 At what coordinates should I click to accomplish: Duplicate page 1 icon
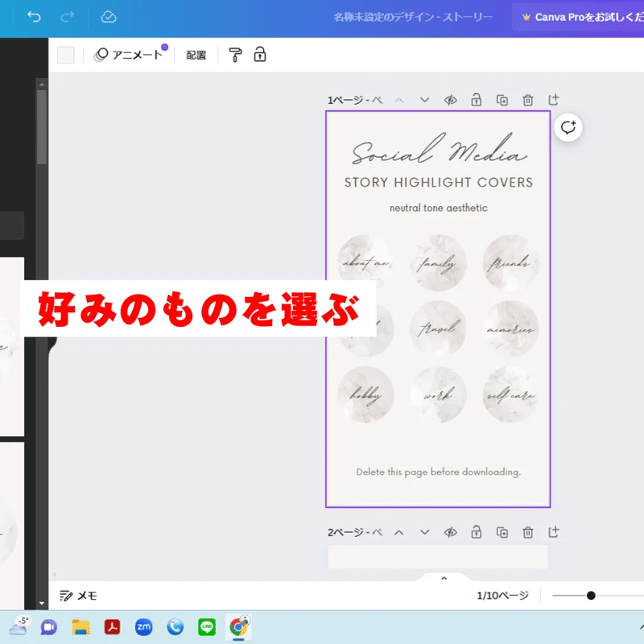(502, 100)
